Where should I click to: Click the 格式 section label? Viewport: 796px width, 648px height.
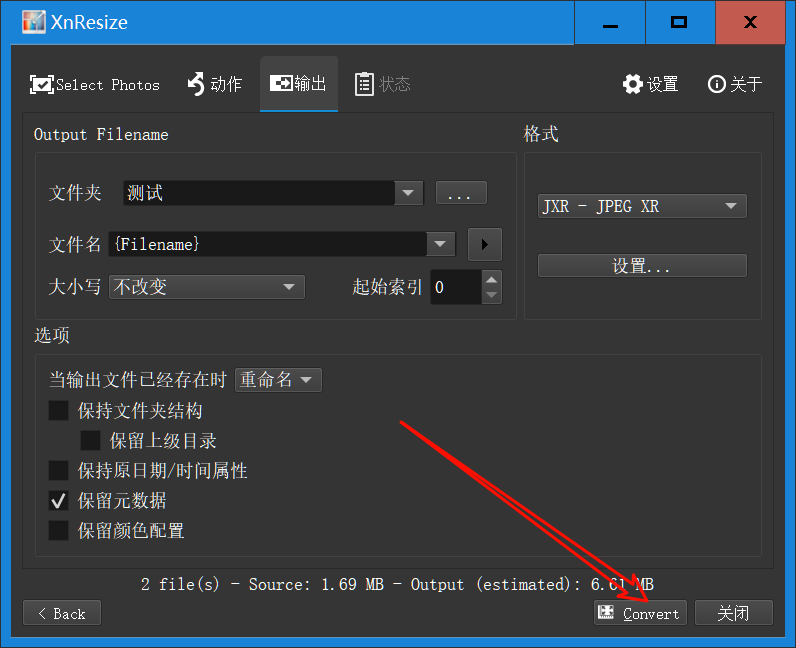[x=541, y=134]
